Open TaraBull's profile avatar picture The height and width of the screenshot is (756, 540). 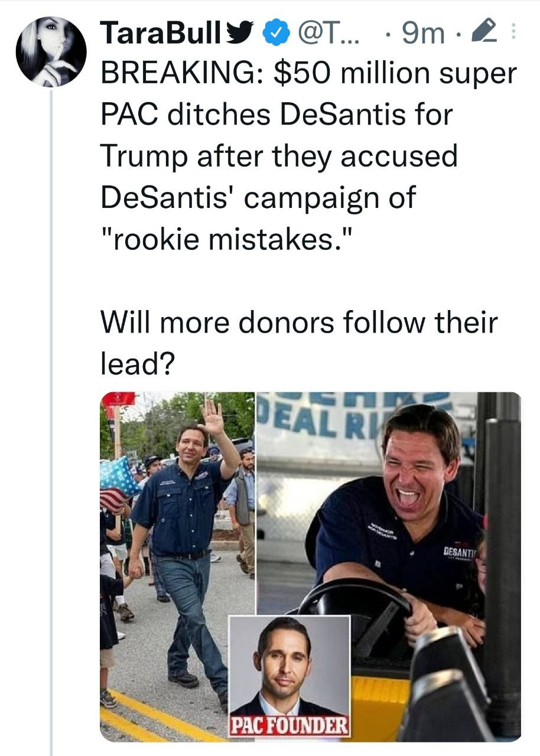tap(51, 50)
